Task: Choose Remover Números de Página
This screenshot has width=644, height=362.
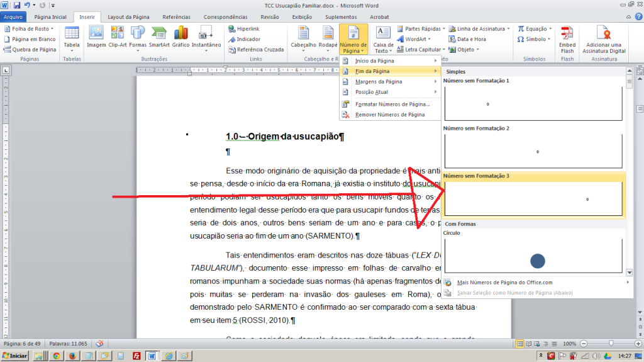Action: click(390, 115)
